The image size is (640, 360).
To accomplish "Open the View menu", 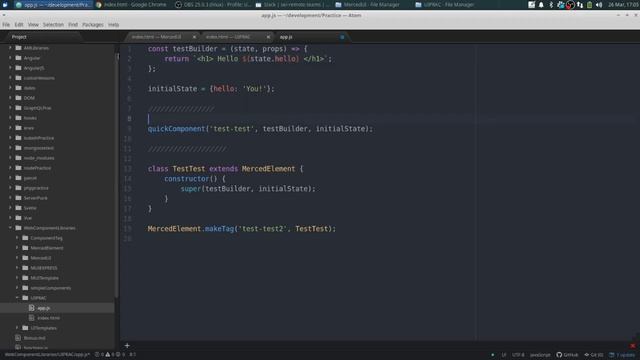I will point(33,25).
